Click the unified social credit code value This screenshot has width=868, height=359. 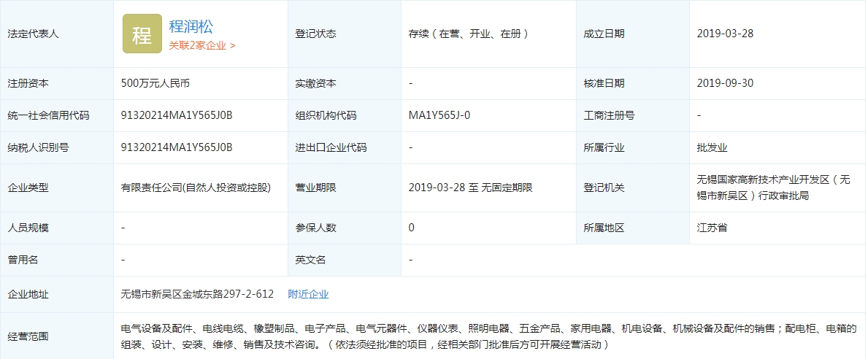(x=177, y=115)
